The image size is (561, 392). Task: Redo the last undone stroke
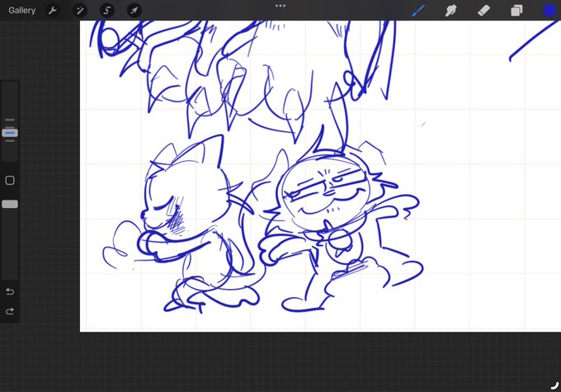click(10, 311)
